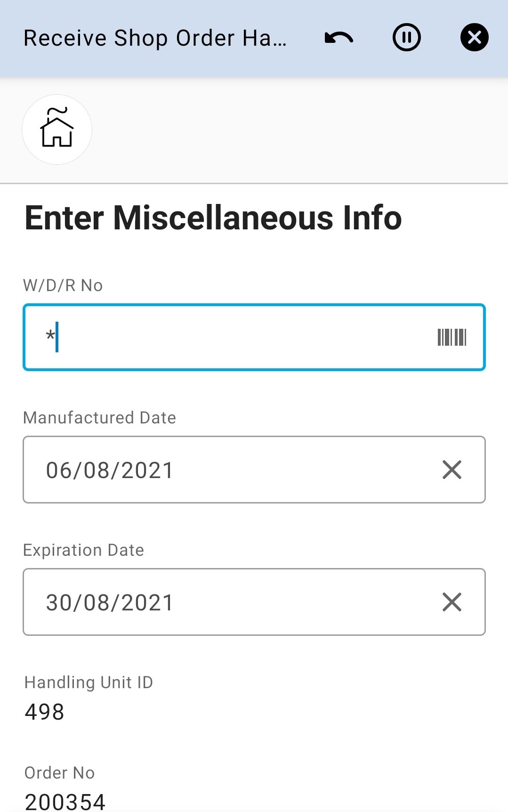Click the Handling Unit ID label

coord(89,682)
